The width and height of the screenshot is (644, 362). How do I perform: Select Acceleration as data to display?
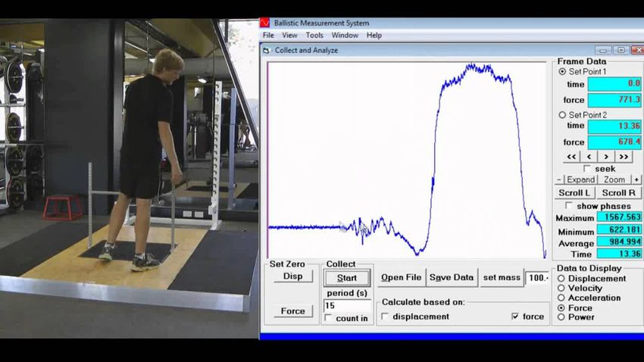pos(561,298)
